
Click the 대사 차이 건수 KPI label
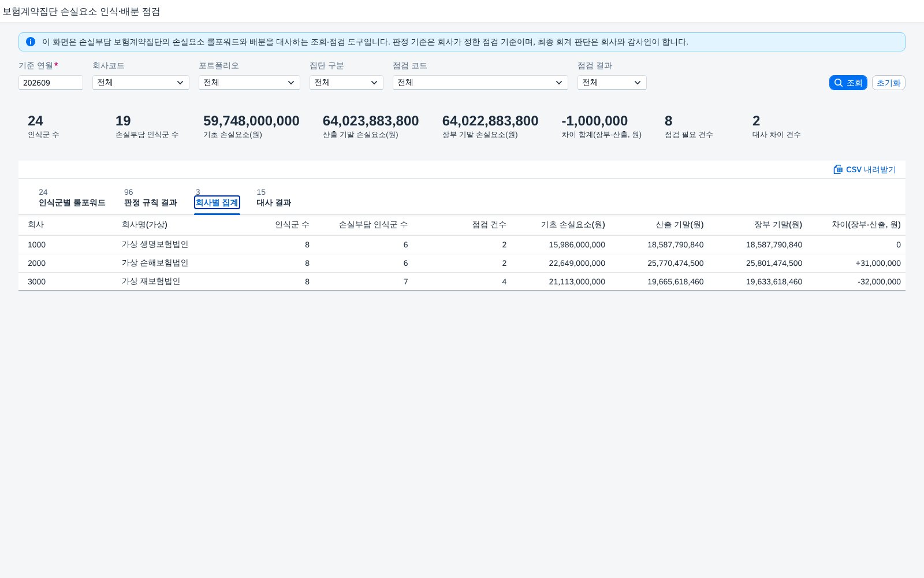point(776,135)
